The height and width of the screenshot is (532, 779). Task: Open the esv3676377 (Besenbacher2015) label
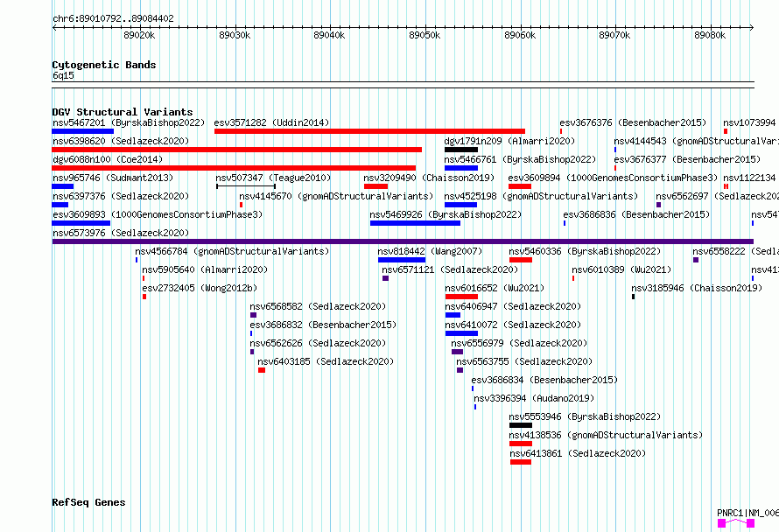[687, 159]
